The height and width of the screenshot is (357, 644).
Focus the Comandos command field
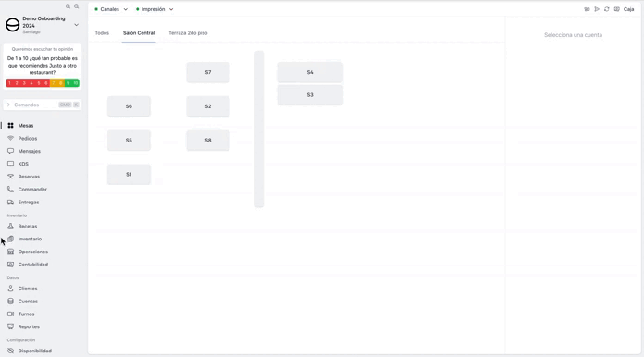click(43, 105)
